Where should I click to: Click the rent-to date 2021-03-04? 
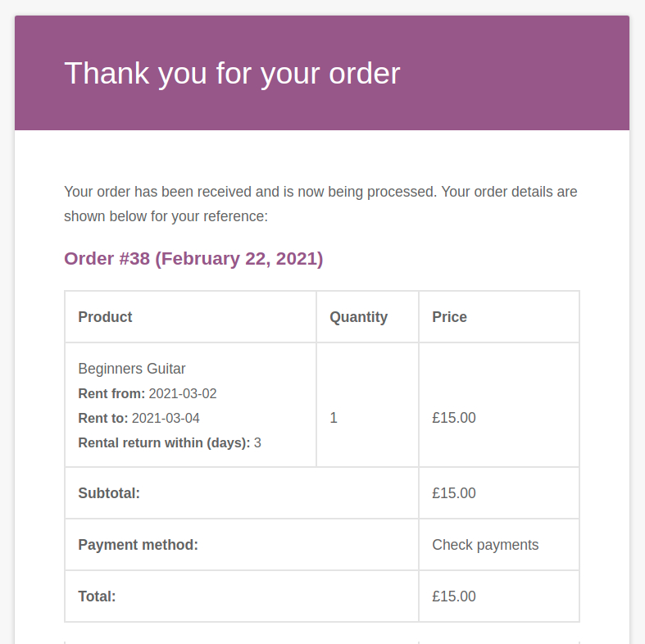tap(166, 418)
